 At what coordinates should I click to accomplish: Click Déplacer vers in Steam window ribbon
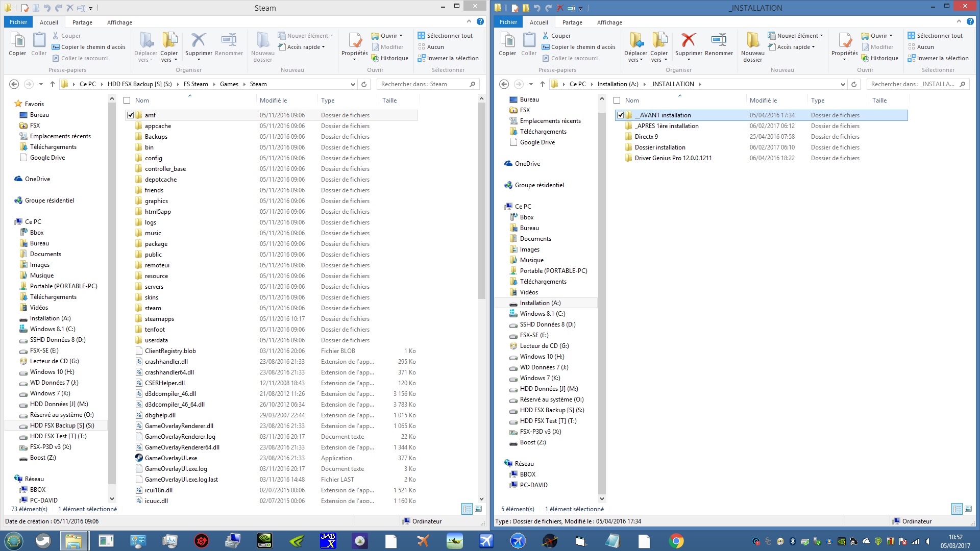[145, 47]
